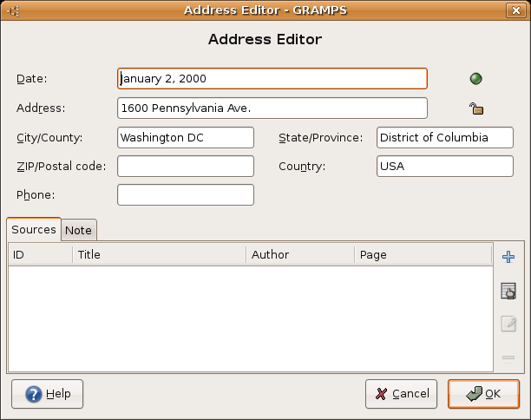531x420 pixels.
Task: Open Help for the Address Editor
Action: click(48, 394)
